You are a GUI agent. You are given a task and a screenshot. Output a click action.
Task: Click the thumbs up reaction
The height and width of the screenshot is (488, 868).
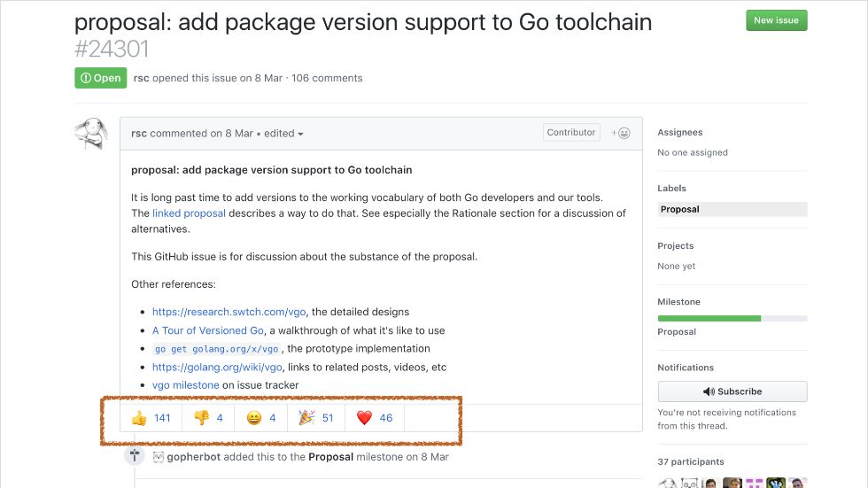(151, 418)
